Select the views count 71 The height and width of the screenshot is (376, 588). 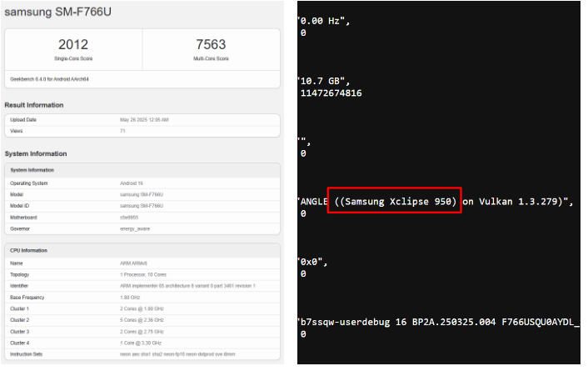click(x=122, y=131)
